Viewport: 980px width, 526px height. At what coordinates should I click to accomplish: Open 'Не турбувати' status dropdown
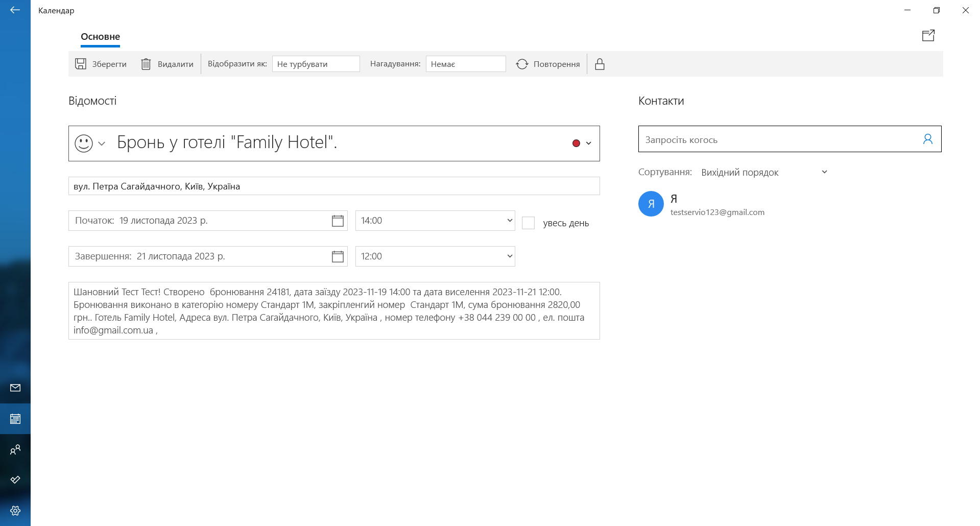point(316,64)
